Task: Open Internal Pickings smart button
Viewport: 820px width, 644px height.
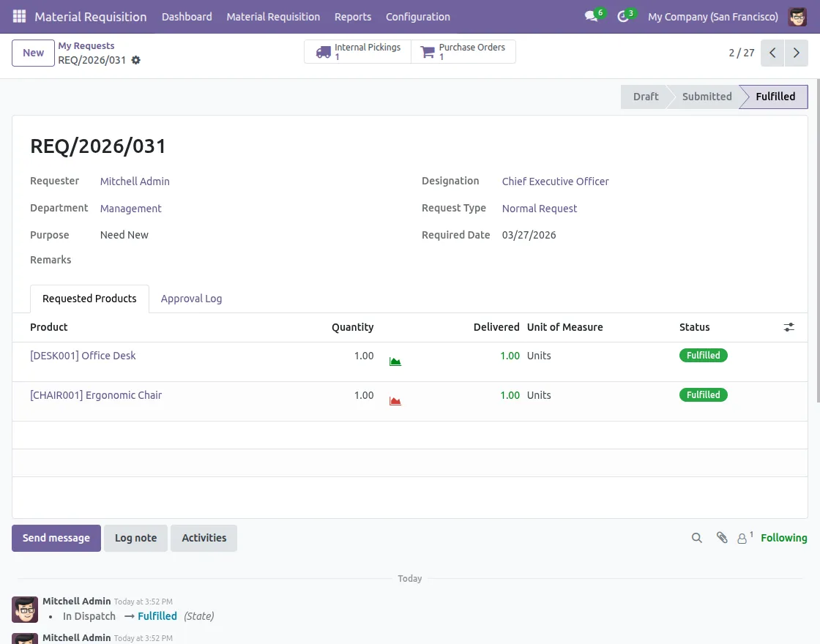Action: tap(358, 52)
